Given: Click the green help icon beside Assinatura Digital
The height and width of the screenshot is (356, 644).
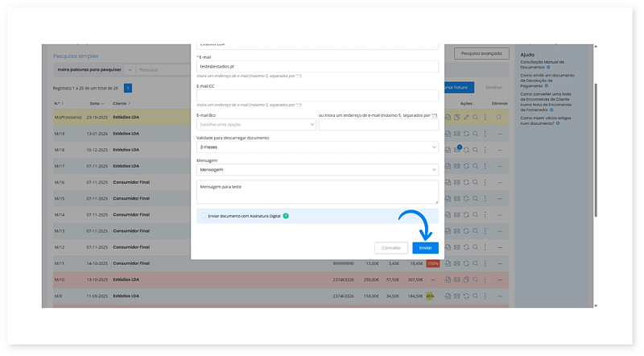Looking at the screenshot, I should [286, 216].
